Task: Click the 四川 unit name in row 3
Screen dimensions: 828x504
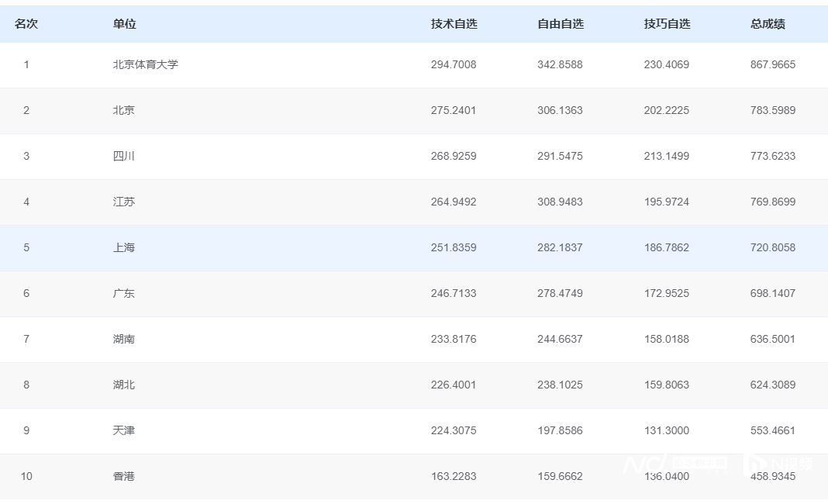Action: [x=123, y=156]
